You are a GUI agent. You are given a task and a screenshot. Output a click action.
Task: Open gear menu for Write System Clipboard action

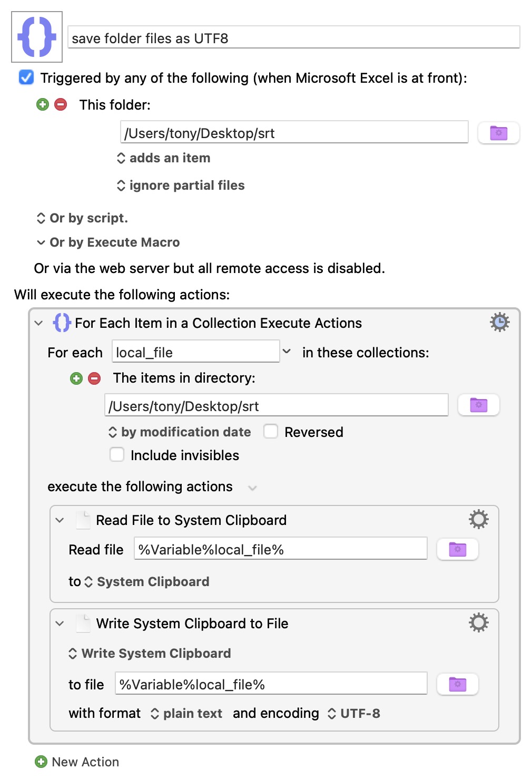[x=478, y=623]
